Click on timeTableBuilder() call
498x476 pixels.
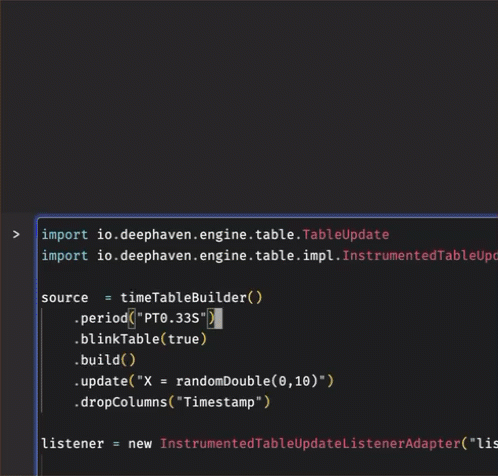pos(191,298)
